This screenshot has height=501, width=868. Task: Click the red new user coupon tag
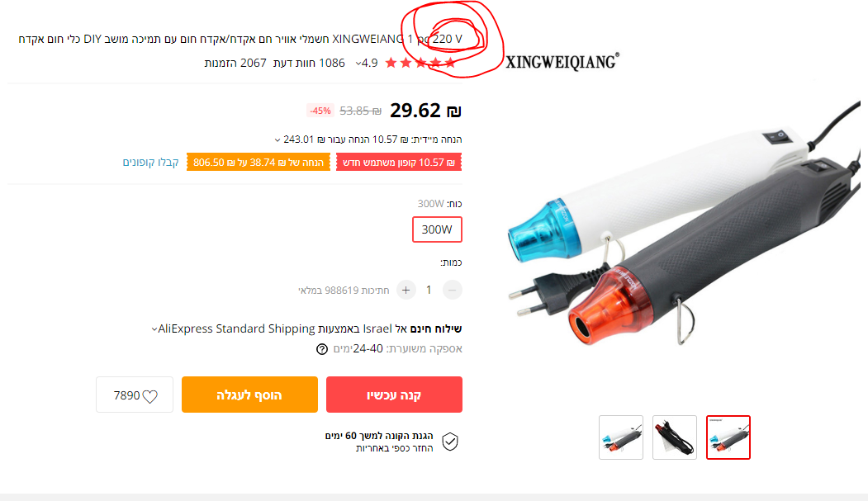[399, 162]
